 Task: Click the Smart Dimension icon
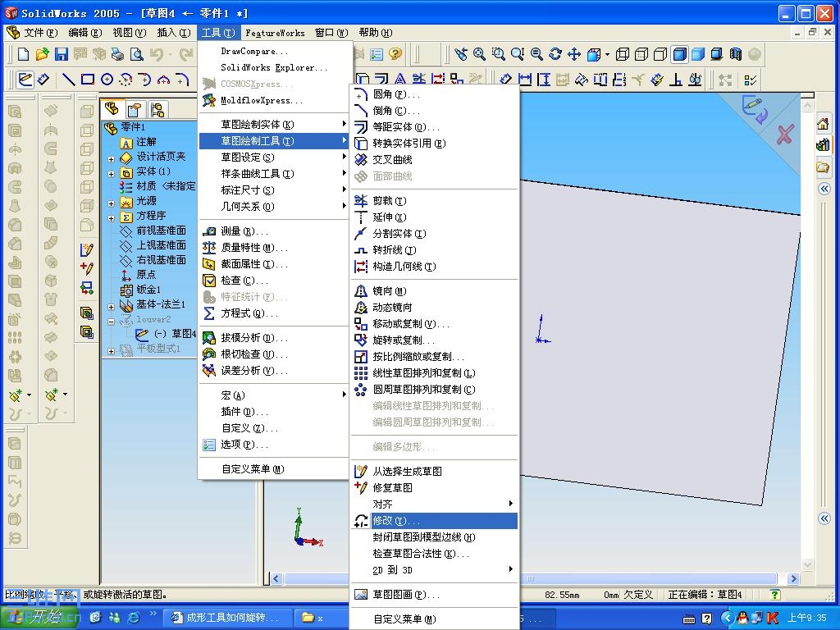[43, 80]
